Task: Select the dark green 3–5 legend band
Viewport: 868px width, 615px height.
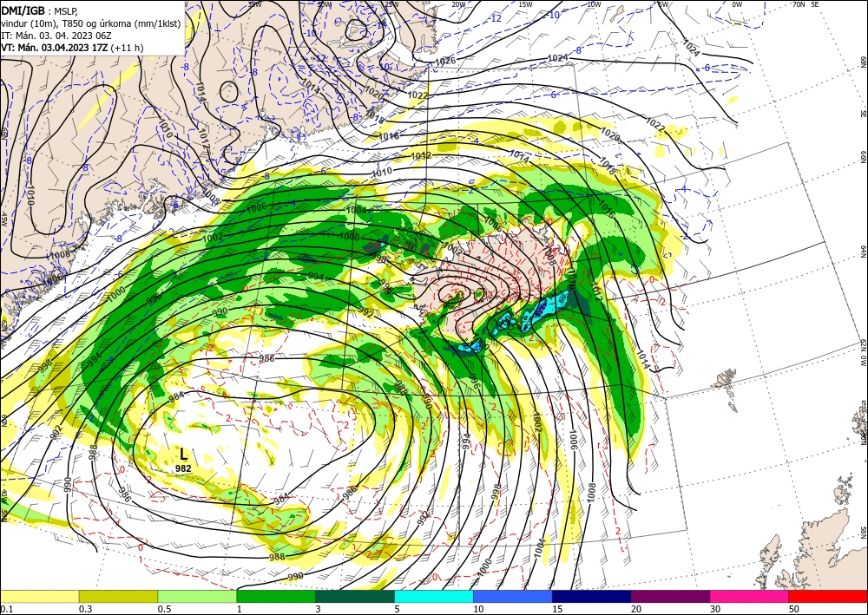Action: coord(355,596)
